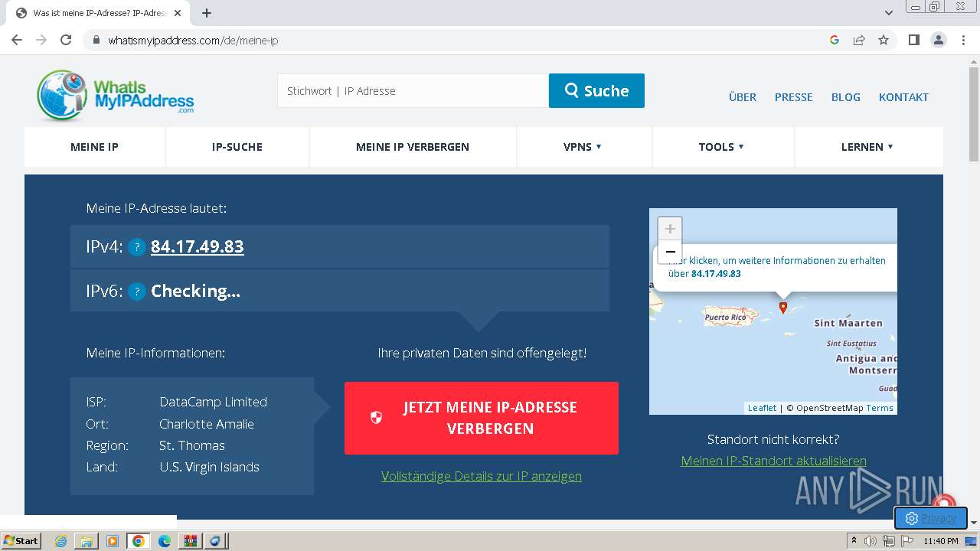Click the Chrome taskbar icon
The image size is (980, 551).
point(139,541)
